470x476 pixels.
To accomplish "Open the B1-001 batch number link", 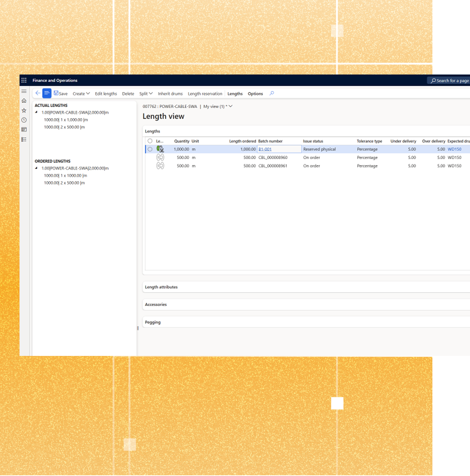I will pyautogui.click(x=265, y=149).
